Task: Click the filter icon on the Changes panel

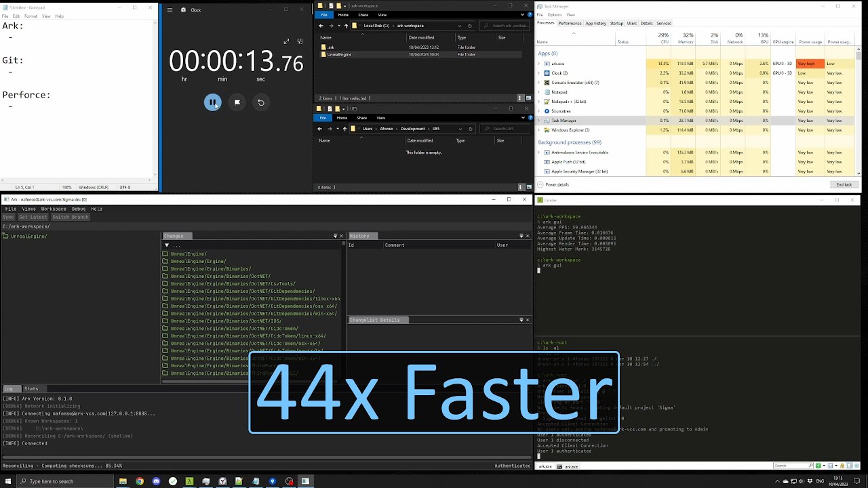Action: [x=336, y=236]
